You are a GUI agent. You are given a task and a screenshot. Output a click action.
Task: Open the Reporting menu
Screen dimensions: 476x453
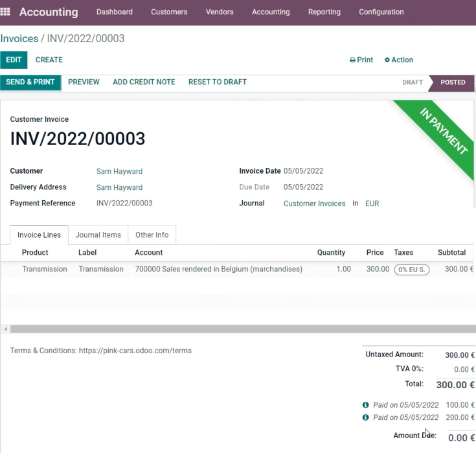(324, 12)
